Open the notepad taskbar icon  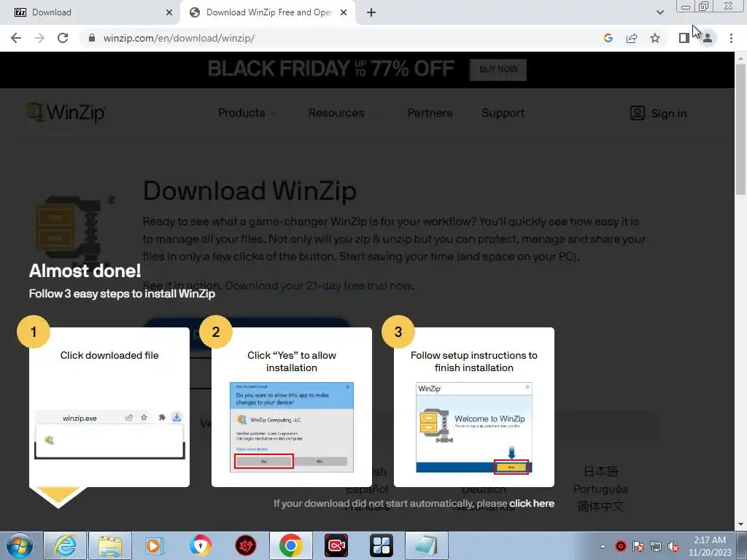pos(426,545)
